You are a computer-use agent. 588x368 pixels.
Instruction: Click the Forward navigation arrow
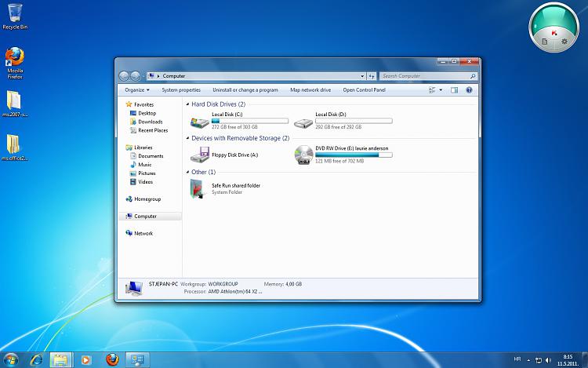click(x=136, y=76)
